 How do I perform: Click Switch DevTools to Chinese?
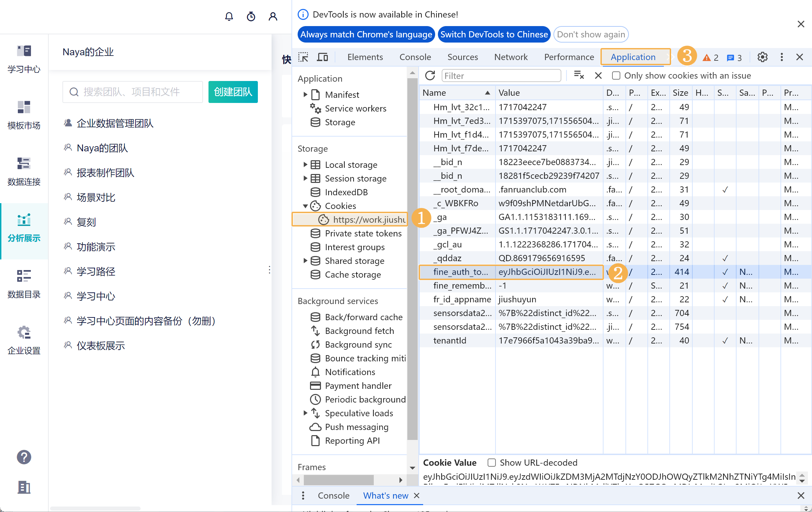click(x=494, y=34)
